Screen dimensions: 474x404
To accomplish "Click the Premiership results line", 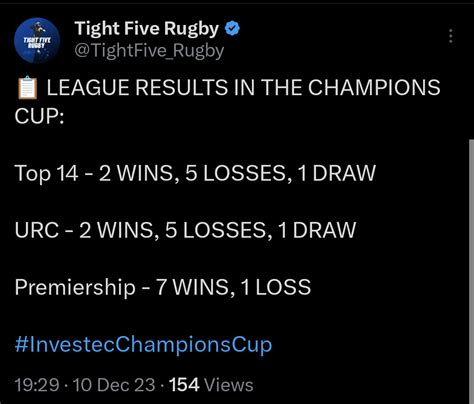I will coord(163,287).
